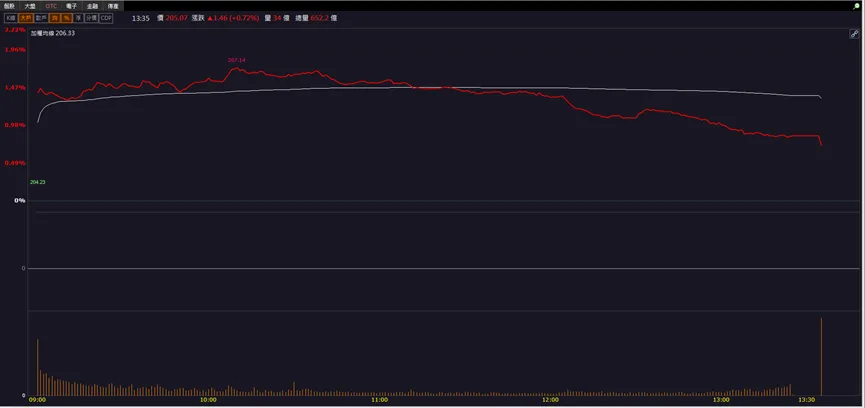This screenshot has width=865, height=408.
Task: Toggle the CDP button
Action: coord(106,18)
